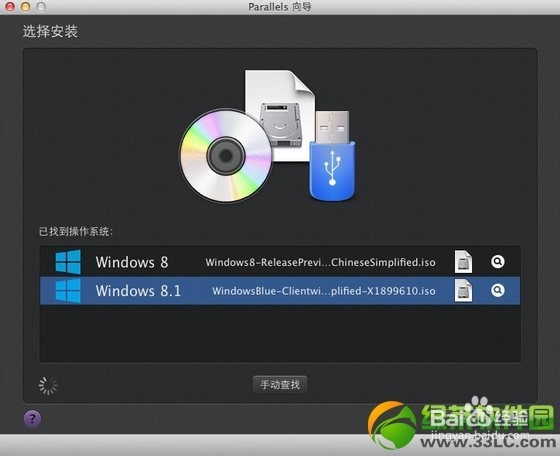Open help with the purple question mark
560x456 pixels.
pyautogui.click(x=32, y=418)
